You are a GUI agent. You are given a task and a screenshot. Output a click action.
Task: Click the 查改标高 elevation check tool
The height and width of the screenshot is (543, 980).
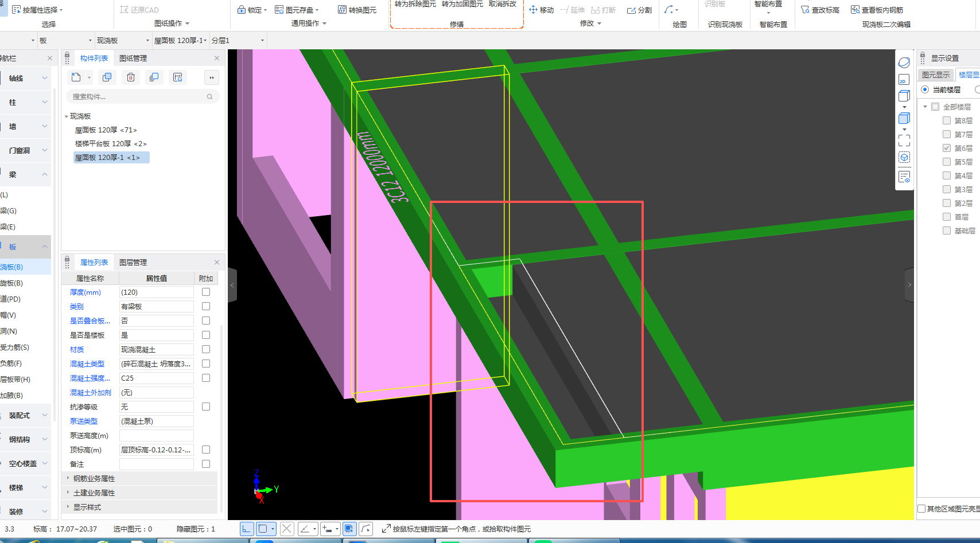[820, 10]
